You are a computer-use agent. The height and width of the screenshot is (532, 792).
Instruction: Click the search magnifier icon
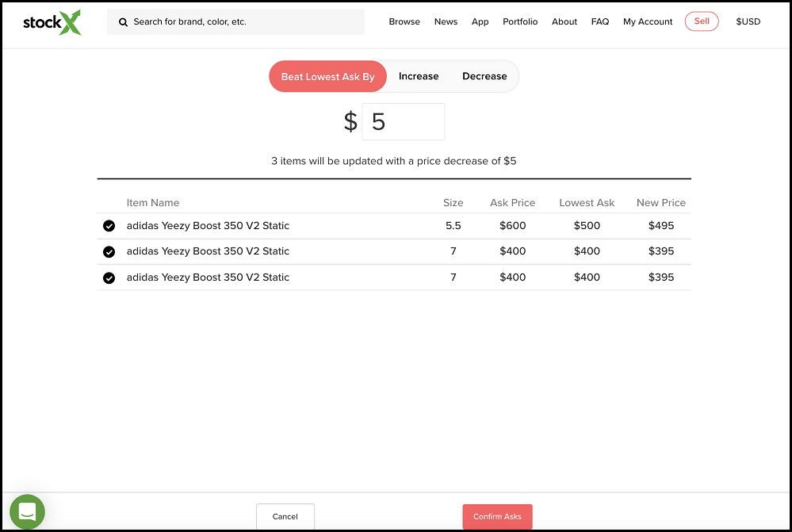[123, 21]
